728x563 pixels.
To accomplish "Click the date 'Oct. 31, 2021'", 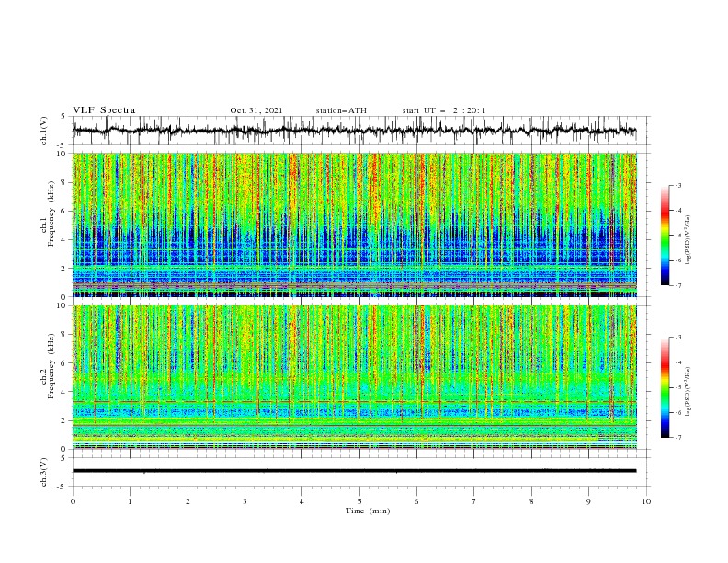I will (x=256, y=110).
